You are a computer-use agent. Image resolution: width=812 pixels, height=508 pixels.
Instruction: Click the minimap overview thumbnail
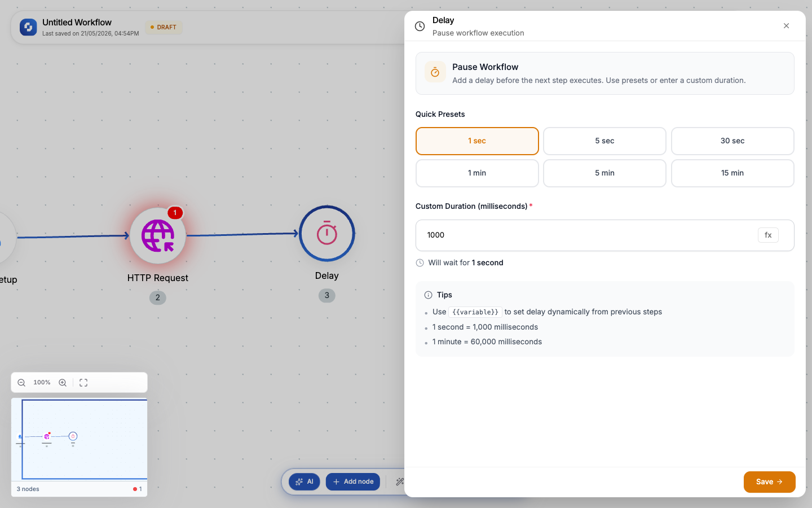pos(79,439)
